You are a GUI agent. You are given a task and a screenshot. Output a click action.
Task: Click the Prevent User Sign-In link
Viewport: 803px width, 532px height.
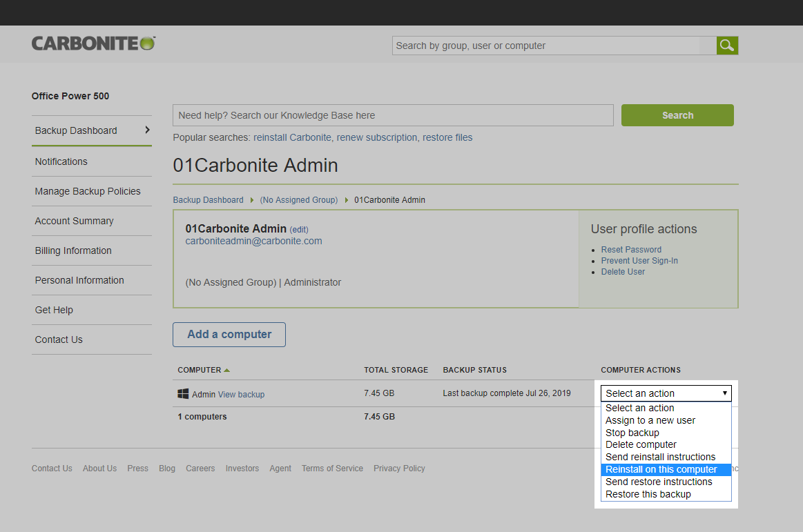tap(639, 261)
